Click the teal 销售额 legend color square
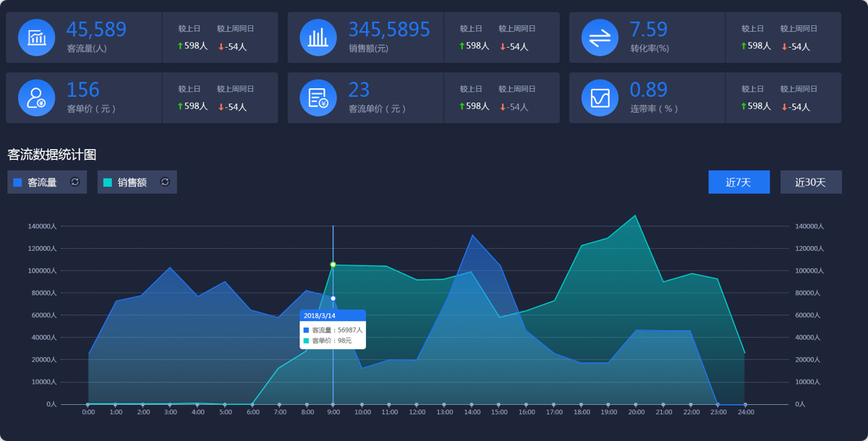 [108, 183]
